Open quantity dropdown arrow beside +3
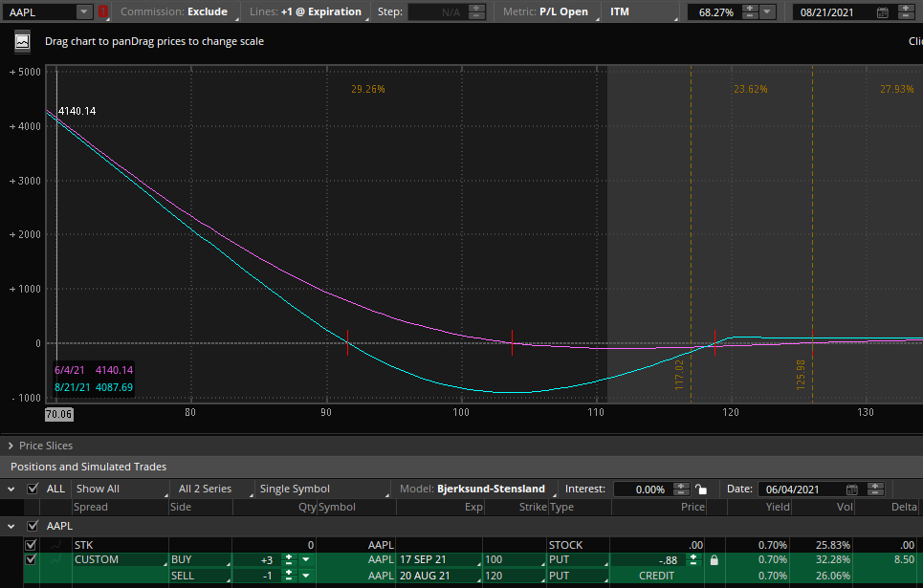The image size is (923, 588). (x=305, y=559)
